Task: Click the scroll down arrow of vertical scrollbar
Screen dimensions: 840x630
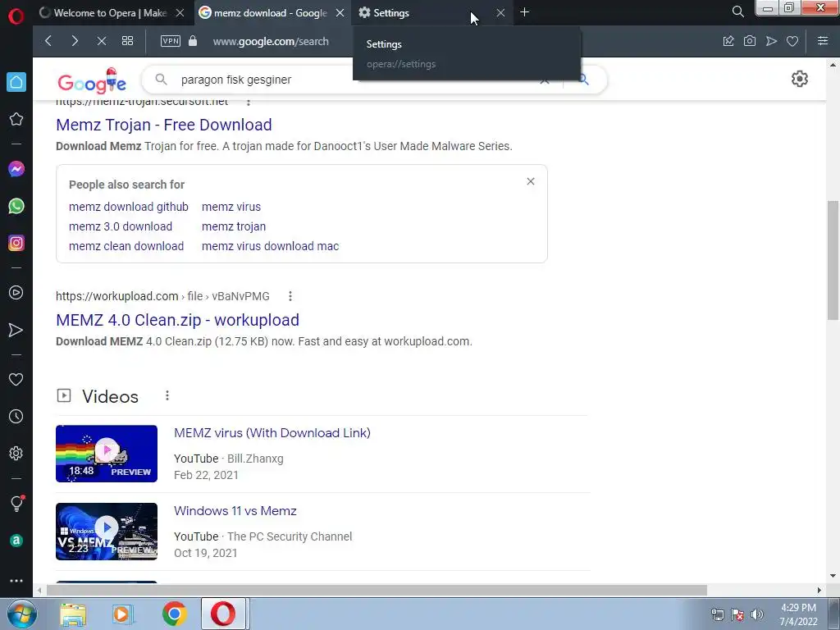Action: pyautogui.click(x=833, y=575)
